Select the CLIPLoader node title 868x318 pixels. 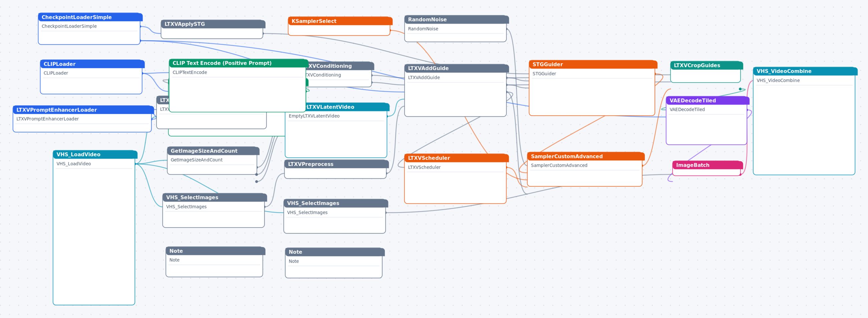(59, 64)
